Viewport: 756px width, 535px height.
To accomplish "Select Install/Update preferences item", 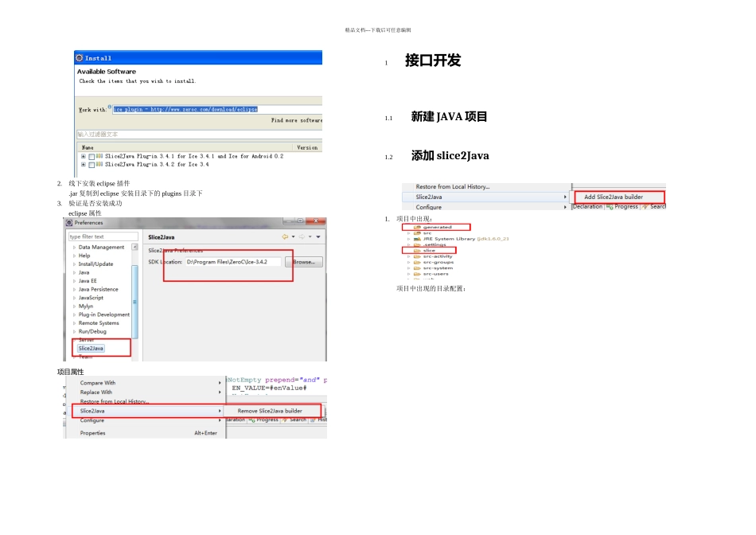I will tap(96, 264).
